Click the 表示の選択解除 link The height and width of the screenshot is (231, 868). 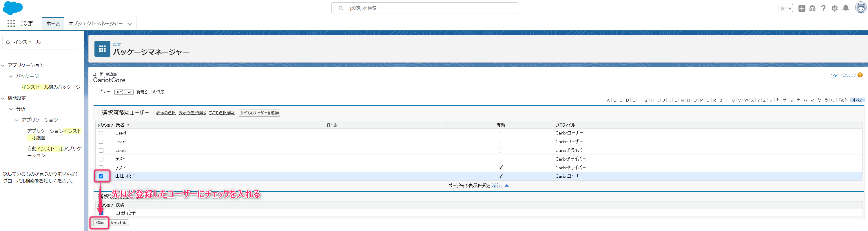pyautogui.click(x=192, y=113)
